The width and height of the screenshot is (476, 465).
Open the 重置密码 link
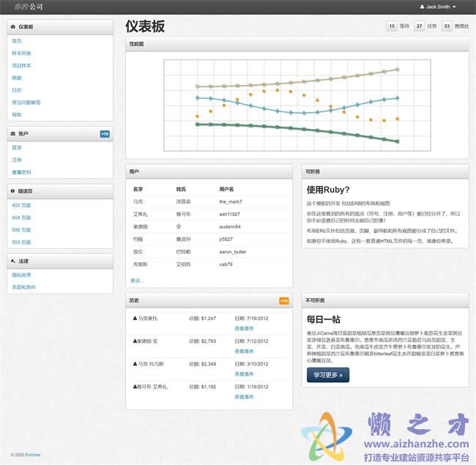tap(21, 172)
